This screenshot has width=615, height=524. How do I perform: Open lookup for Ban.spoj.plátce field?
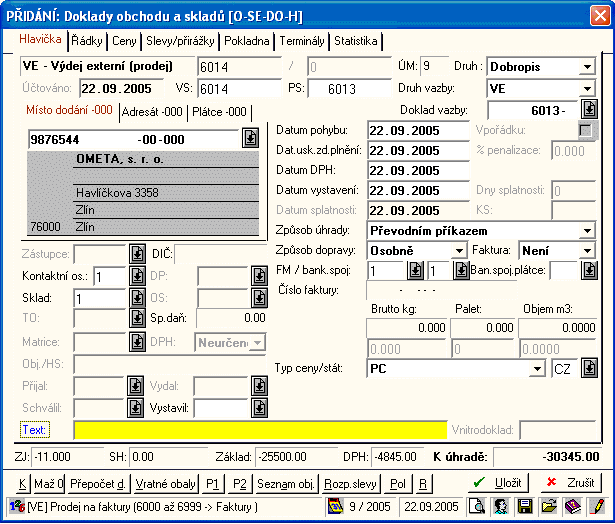(590, 270)
